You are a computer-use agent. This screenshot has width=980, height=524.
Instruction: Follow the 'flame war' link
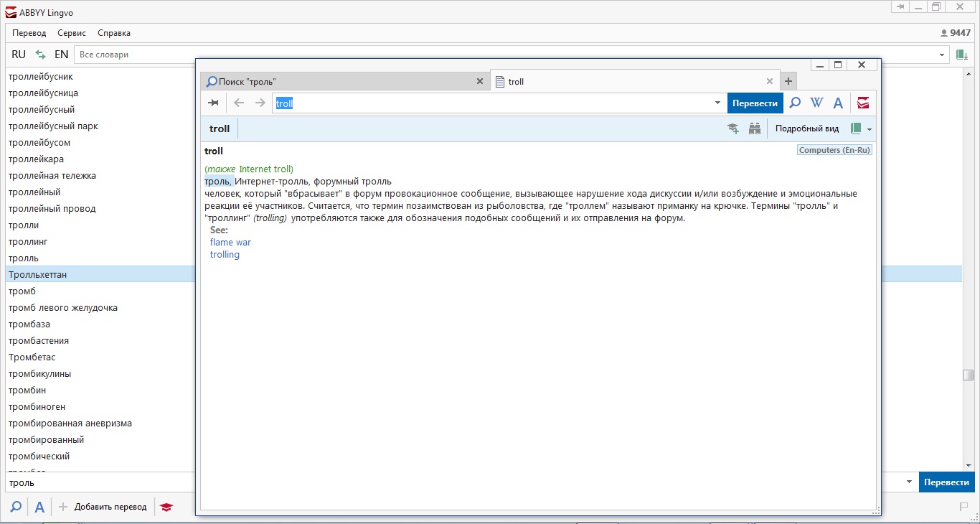pos(230,243)
